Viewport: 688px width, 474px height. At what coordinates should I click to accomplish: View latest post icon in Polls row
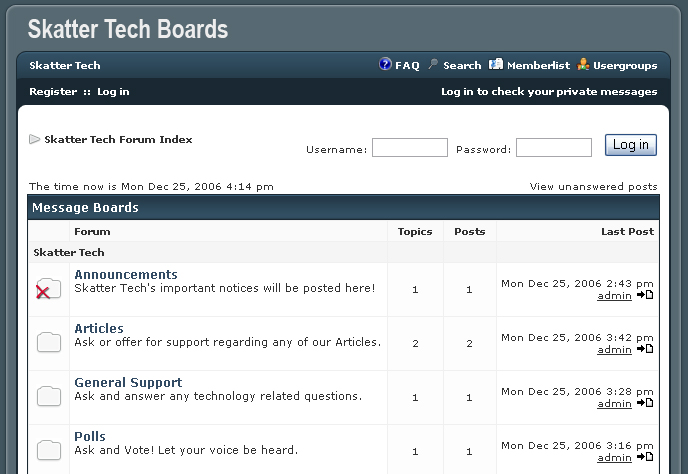[645, 457]
